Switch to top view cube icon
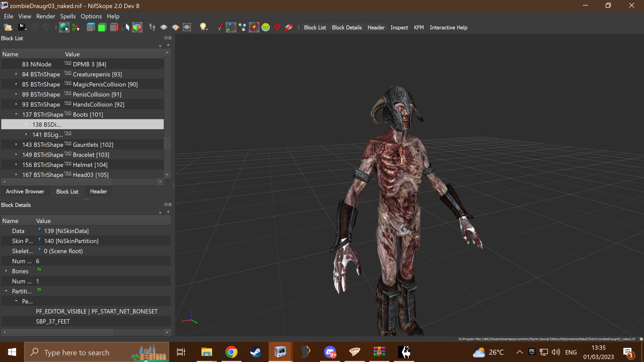The image size is (644, 362). [x=91, y=27]
